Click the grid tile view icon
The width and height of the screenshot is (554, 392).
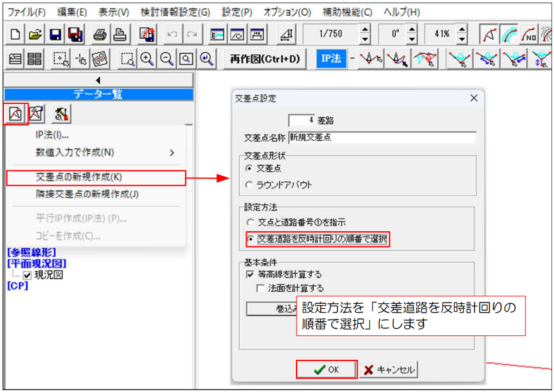[x=35, y=59]
